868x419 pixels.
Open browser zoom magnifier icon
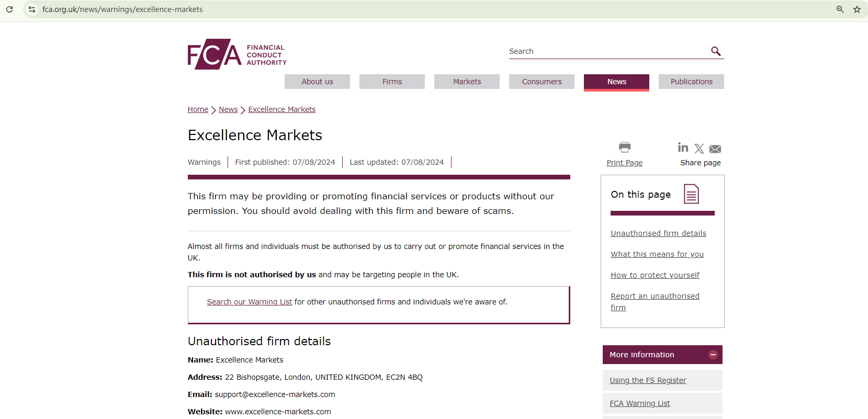[x=840, y=9]
